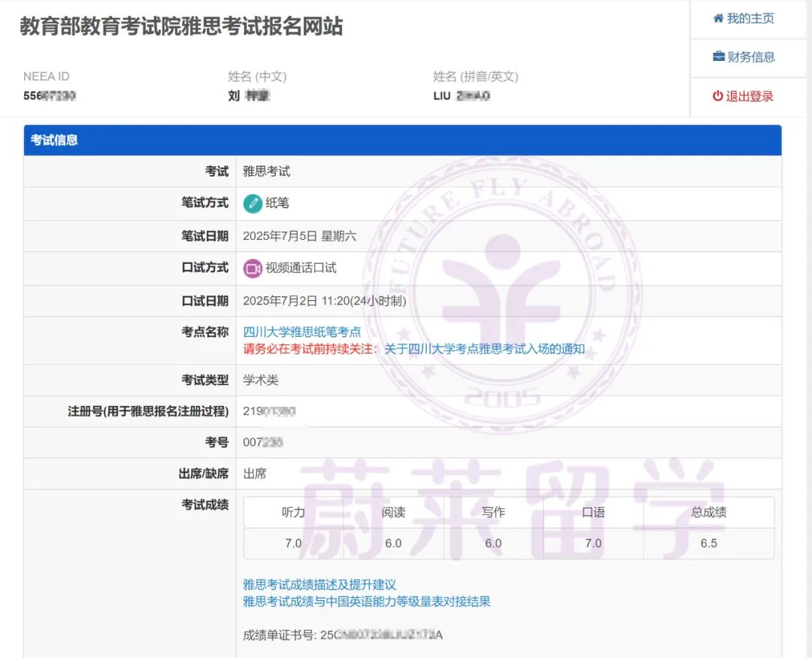This screenshot has height=658, width=812.
Task: Click the 注册号 registration number label
Action: coord(148,411)
